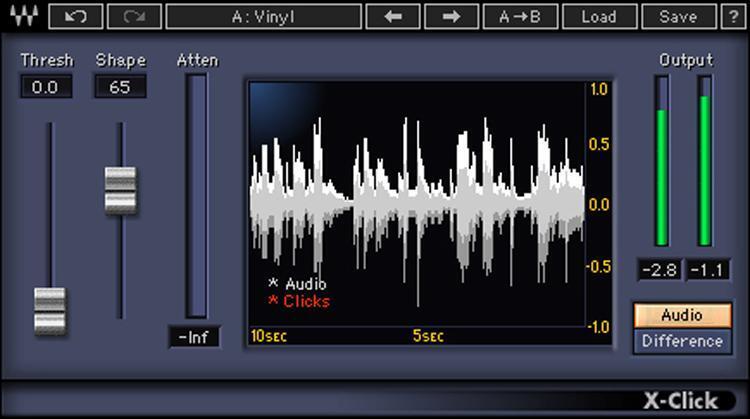Open the Load preset menu
Viewport: 750px width, 419px height.
pyautogui.click(x=598, y=16)
